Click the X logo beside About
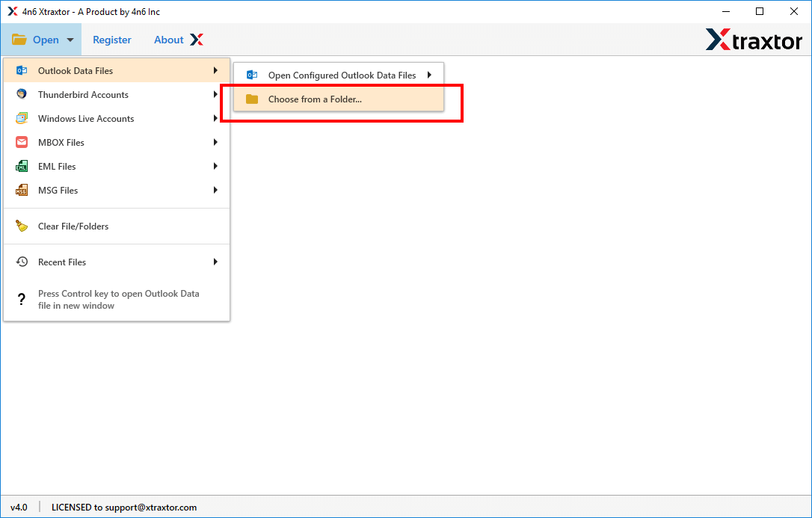 point(196,40)
